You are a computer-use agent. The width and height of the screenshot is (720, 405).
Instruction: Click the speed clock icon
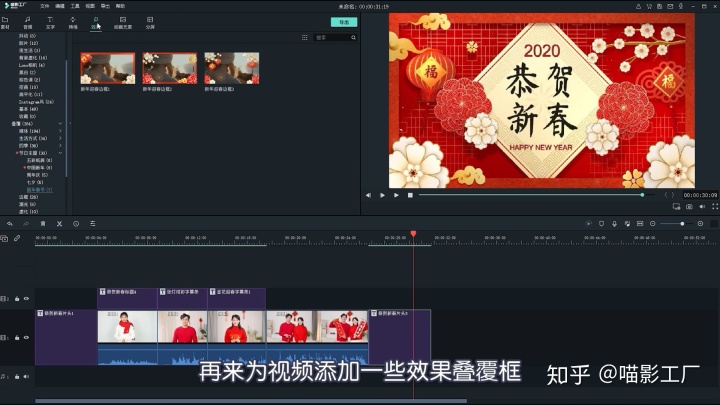coord(76,224)
